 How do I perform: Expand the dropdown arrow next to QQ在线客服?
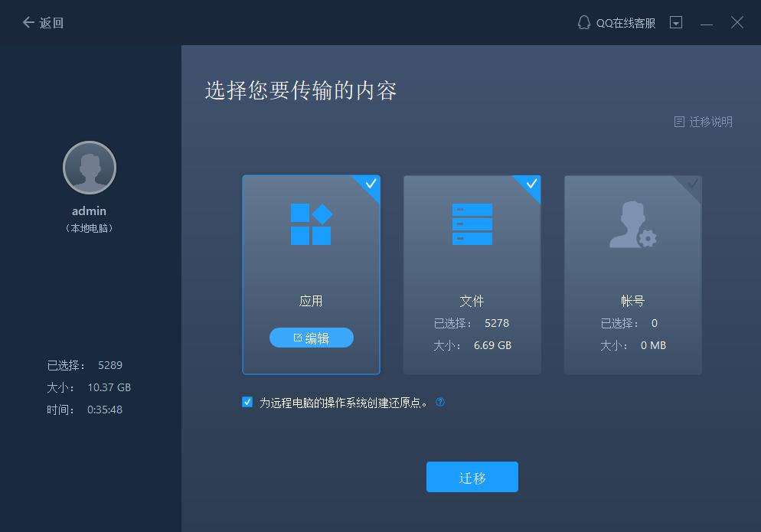click(676, 22)
